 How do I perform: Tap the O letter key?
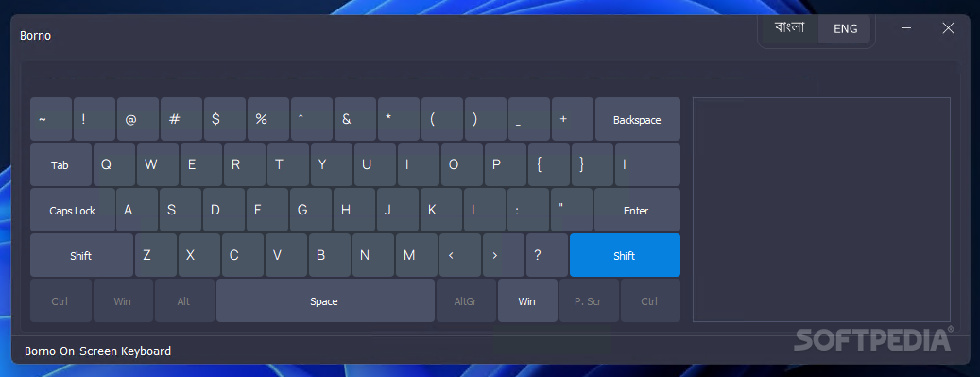pos(462,164)
